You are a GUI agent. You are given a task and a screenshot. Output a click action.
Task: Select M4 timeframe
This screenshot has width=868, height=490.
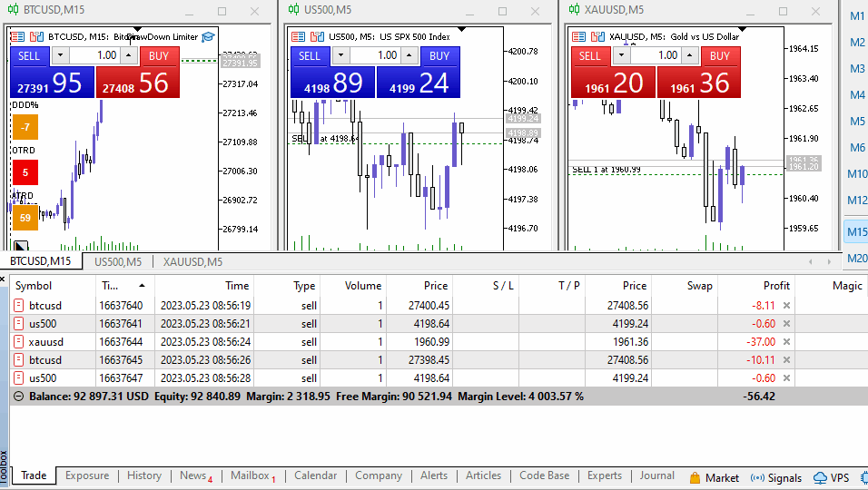click(857, 94)
